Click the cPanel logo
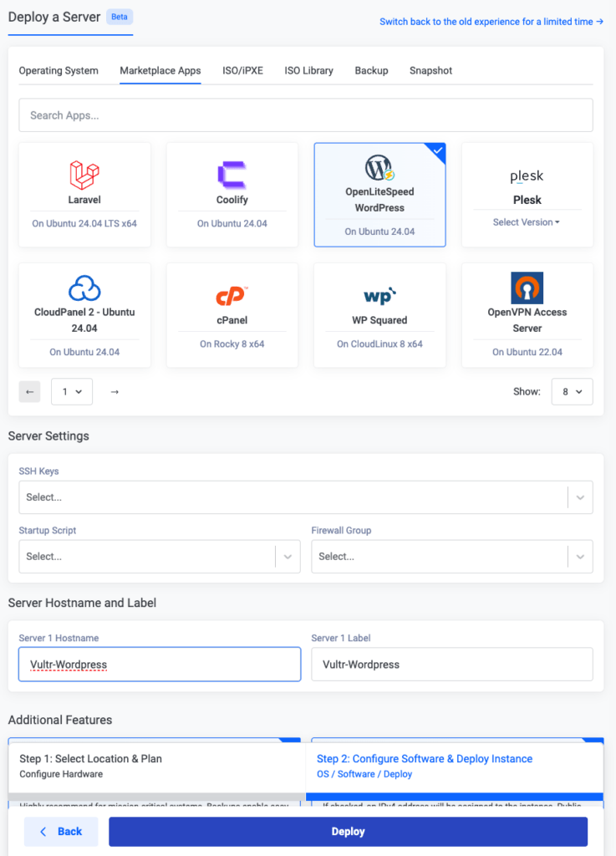616x856 pixels. click(x=232, y=296)
